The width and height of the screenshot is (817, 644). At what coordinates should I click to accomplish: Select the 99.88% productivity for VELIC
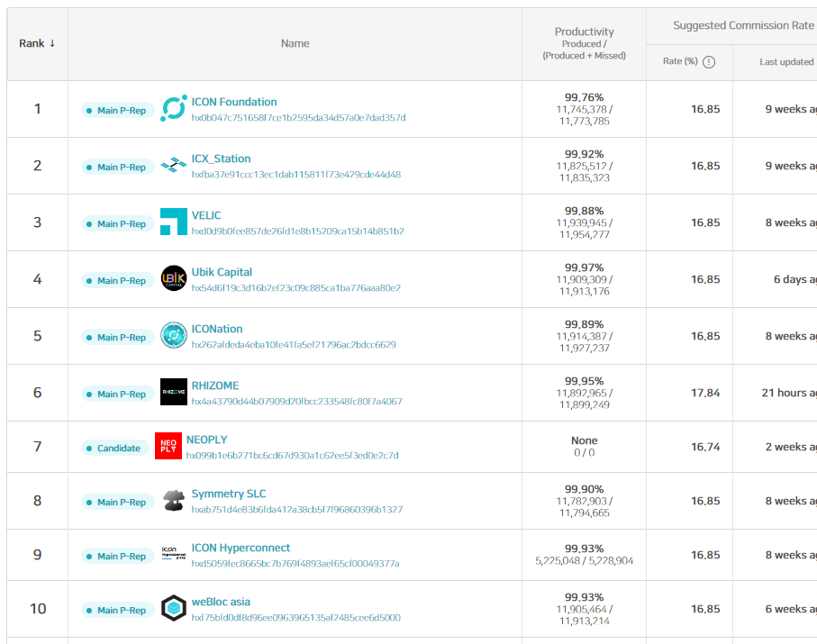pyautogui.click(x=584, y=211)
